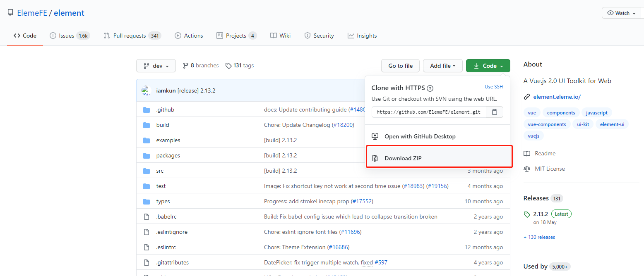
Task: Click the help icon beside Clone with HTTPS
Action: point(430,88)
